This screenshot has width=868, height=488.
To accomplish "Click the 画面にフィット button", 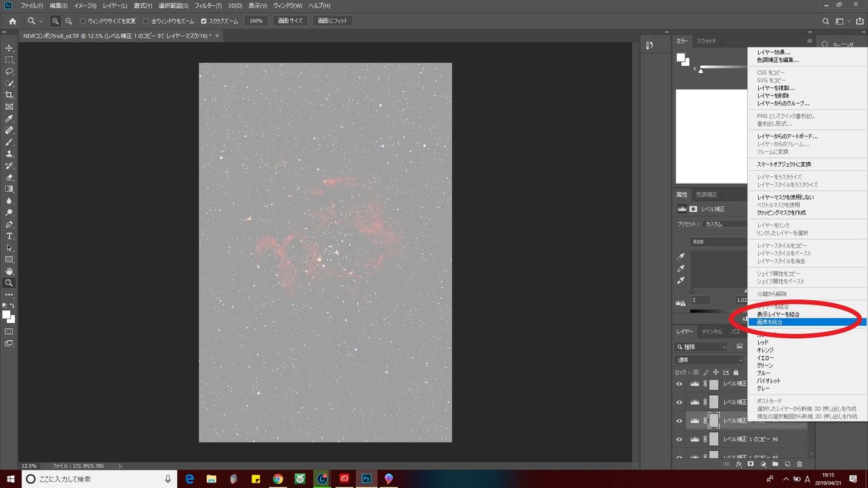I will click(x=334, y=21).
